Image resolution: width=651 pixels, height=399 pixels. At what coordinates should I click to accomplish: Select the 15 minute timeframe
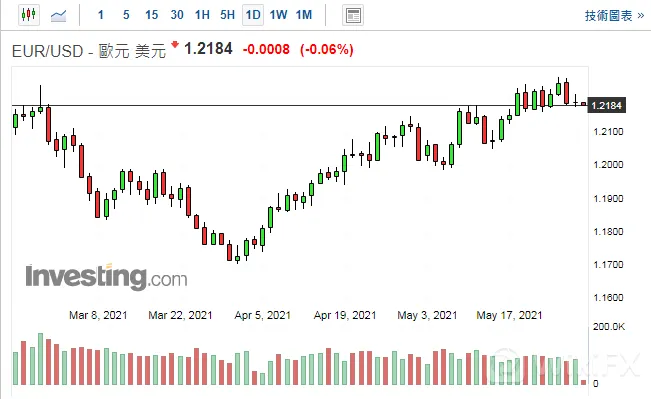[x=152, y=15]
